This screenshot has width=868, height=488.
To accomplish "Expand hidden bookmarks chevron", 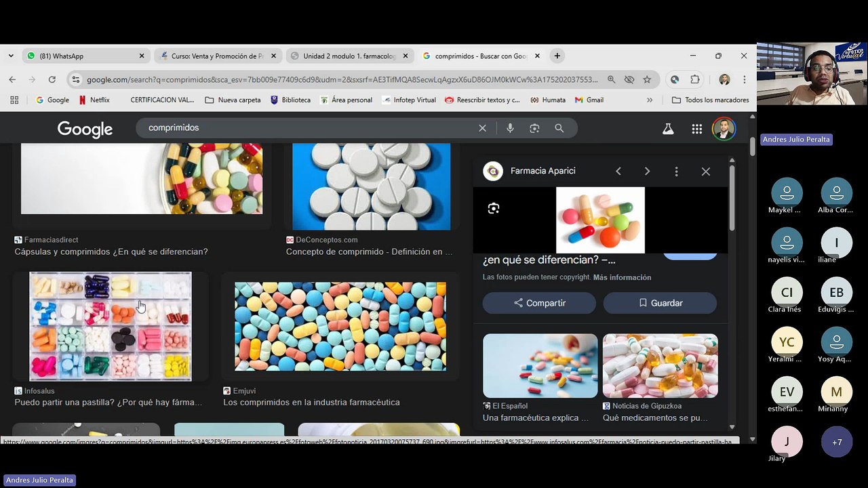I will [x=650, y=100].
